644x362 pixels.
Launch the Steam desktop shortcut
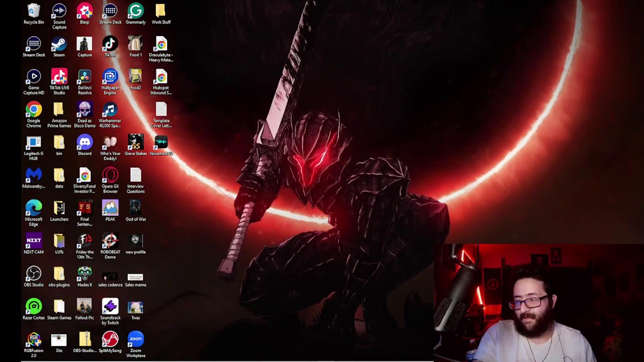tap(59, 47)
